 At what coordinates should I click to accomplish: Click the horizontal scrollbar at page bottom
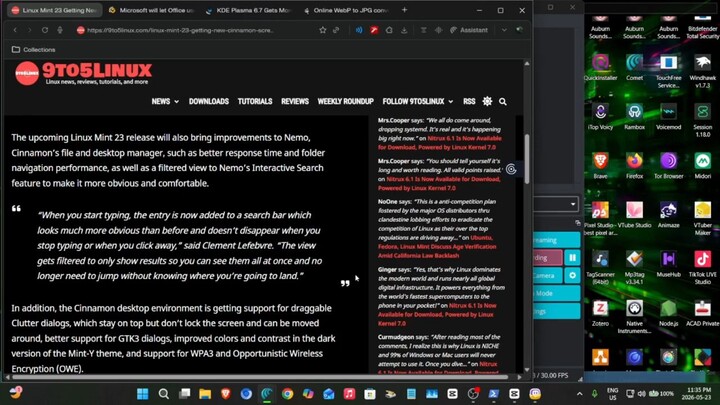[260, 377]
